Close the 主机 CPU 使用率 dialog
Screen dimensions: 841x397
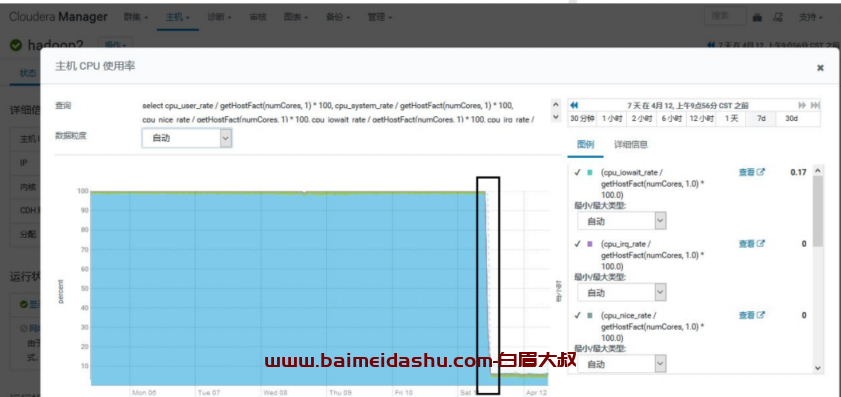(x=820, y=68)
